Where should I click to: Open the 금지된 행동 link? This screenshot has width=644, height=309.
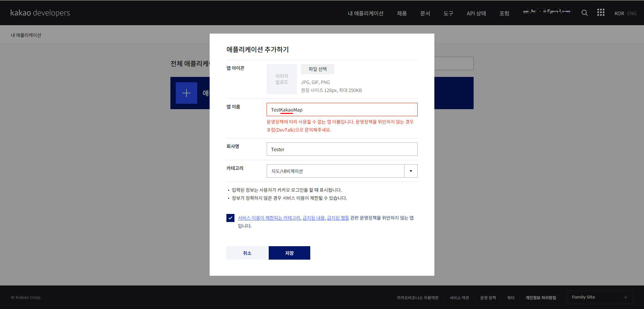click(x=338, y=218)
